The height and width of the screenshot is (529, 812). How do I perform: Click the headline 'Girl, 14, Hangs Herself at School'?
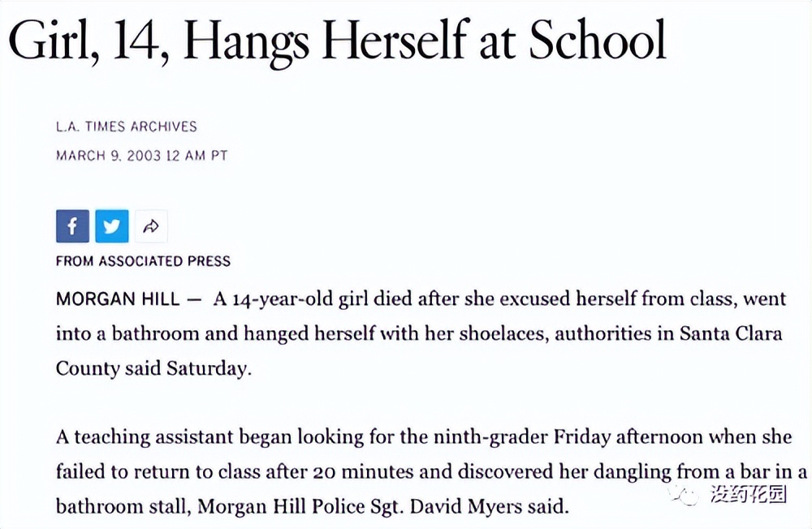(x=337, y=40)
